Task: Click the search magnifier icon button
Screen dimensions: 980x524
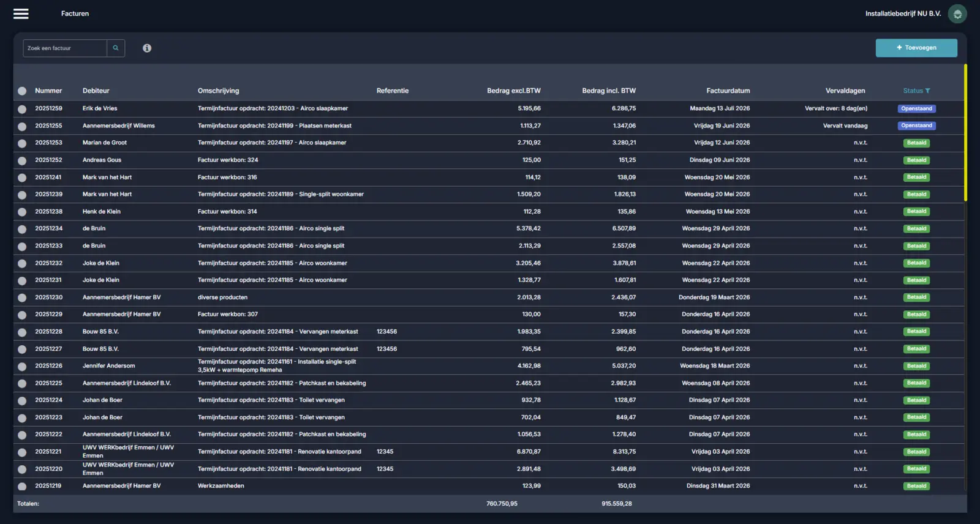Action: point(116,48)
